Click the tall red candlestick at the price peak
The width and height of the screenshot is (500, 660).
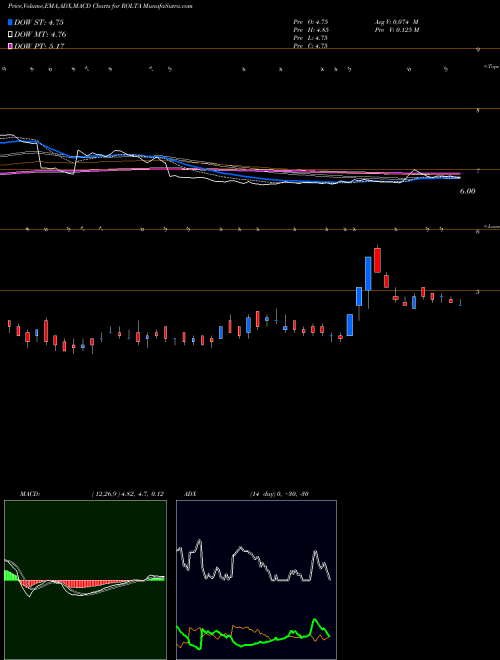coord(377,260)
